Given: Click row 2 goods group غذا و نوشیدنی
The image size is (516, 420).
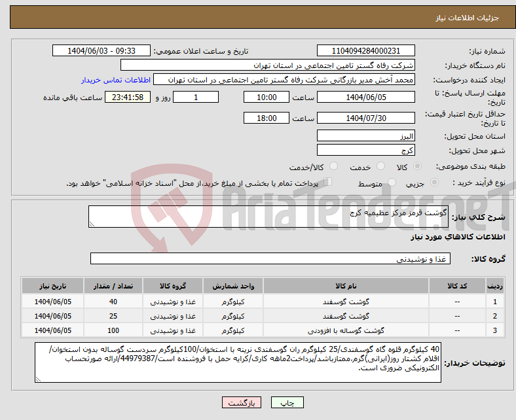Looking at the screenshot, I should 173,316.
